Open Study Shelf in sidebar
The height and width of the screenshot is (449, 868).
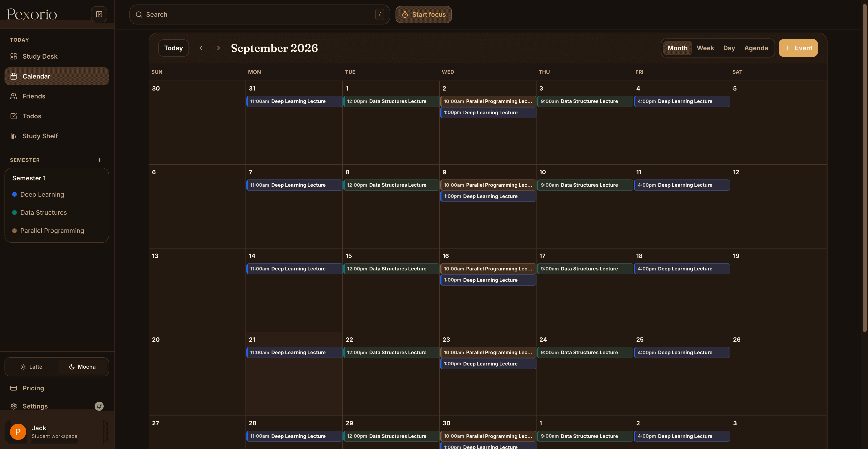57,136
